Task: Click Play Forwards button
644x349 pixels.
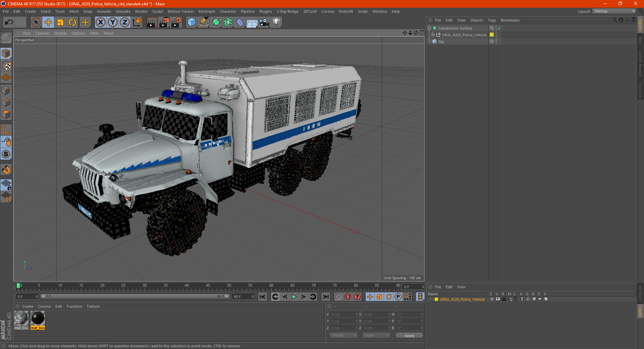Action: pyautogui.click(x=294, y=297)
